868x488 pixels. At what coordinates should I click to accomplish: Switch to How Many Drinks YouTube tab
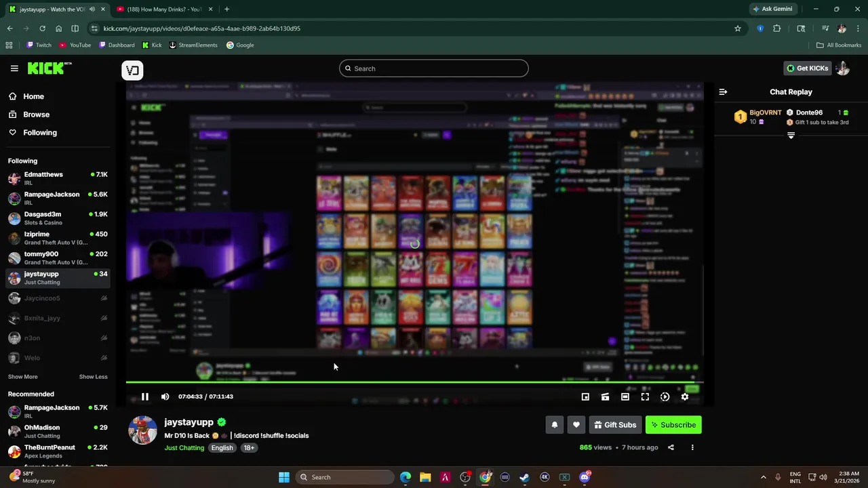(x=165, y=9)
